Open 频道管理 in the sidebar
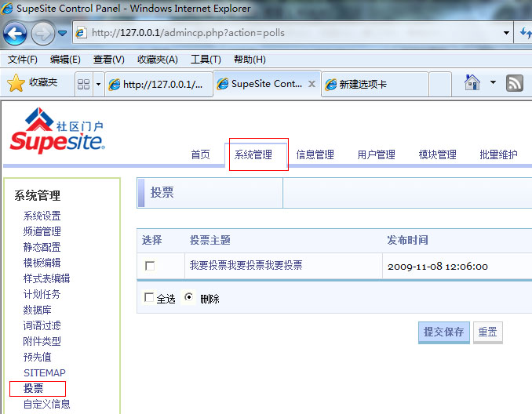 tap(42, 231)
